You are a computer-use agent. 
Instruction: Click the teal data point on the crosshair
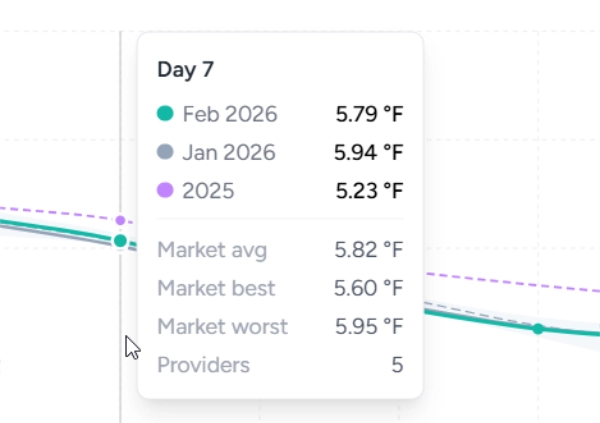pyautogui.click(x=120, y=240)
